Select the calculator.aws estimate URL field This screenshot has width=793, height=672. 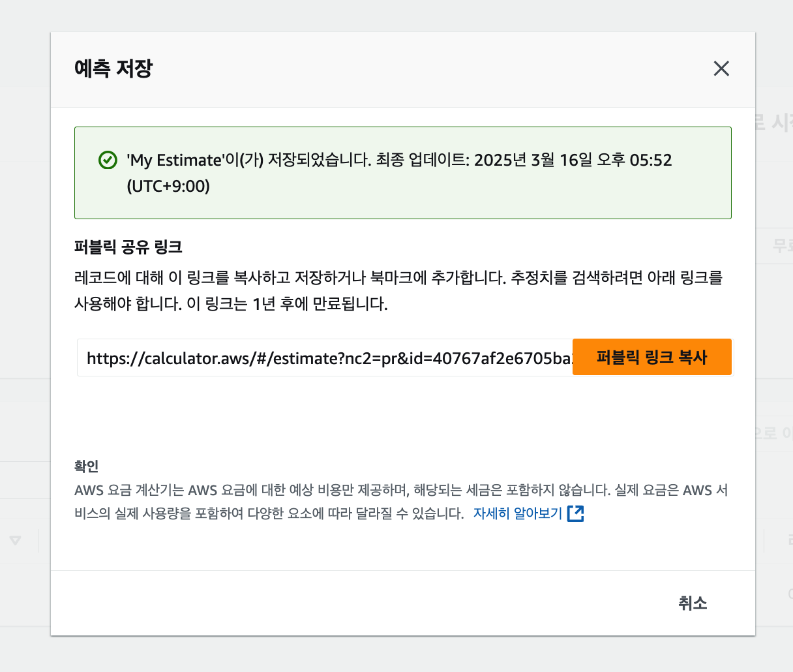(x=325, y=358)
